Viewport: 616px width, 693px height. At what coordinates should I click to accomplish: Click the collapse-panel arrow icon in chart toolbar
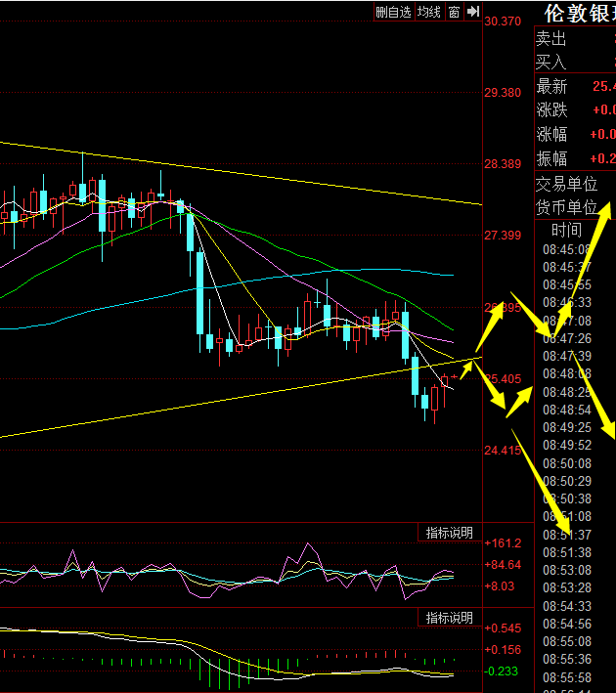473,12
